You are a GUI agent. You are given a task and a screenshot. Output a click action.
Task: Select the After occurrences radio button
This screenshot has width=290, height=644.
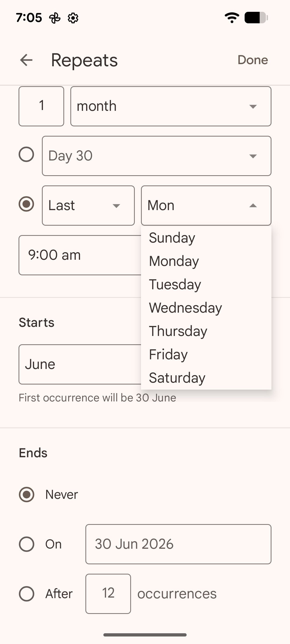[x=26, y=594]
